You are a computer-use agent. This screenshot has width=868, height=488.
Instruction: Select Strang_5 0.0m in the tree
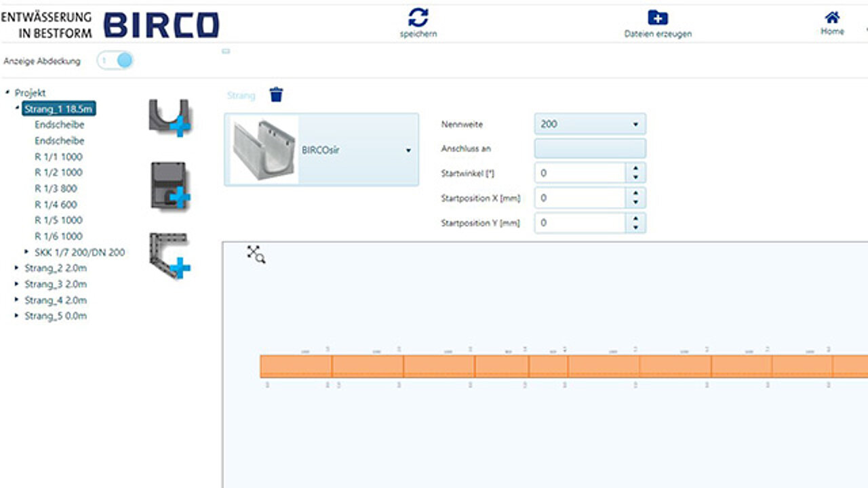tap(56, 316)
